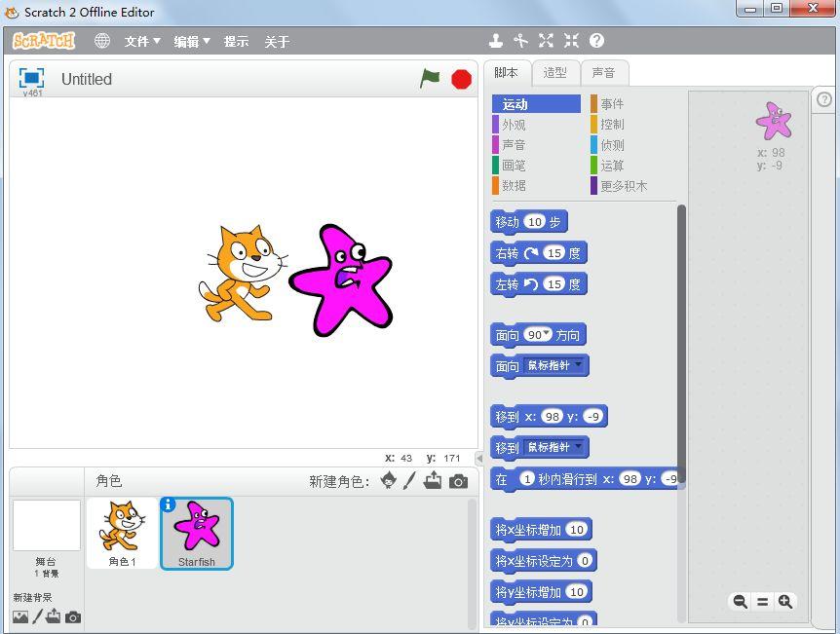Screen dimensions: 840x634
Task: Click the cat sprite on the stage
Action: click(242, 273)
